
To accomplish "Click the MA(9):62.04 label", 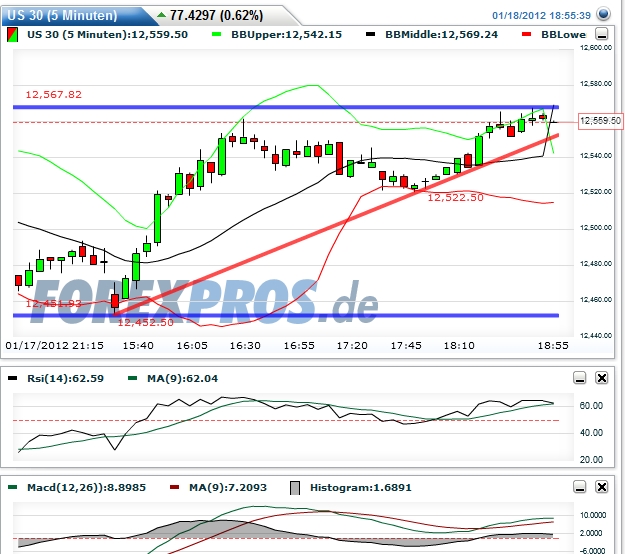I will pos(183,378).
